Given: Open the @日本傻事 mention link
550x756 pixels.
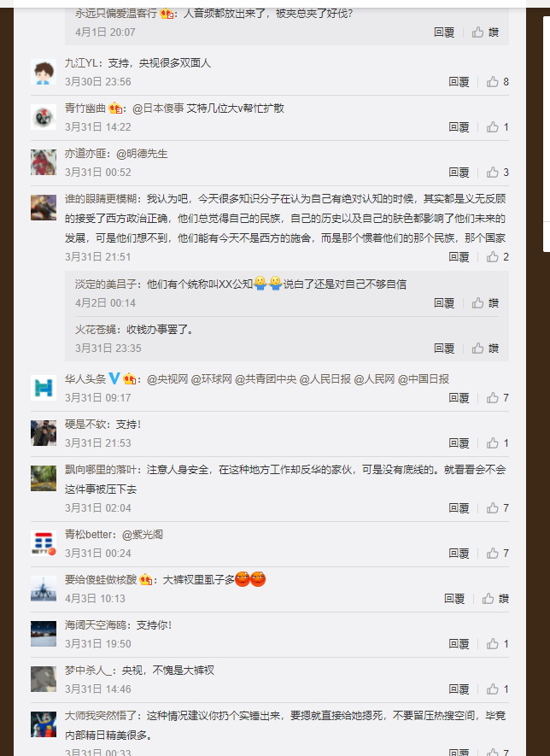Looking at the screenshot, I should tap(158, 108).
